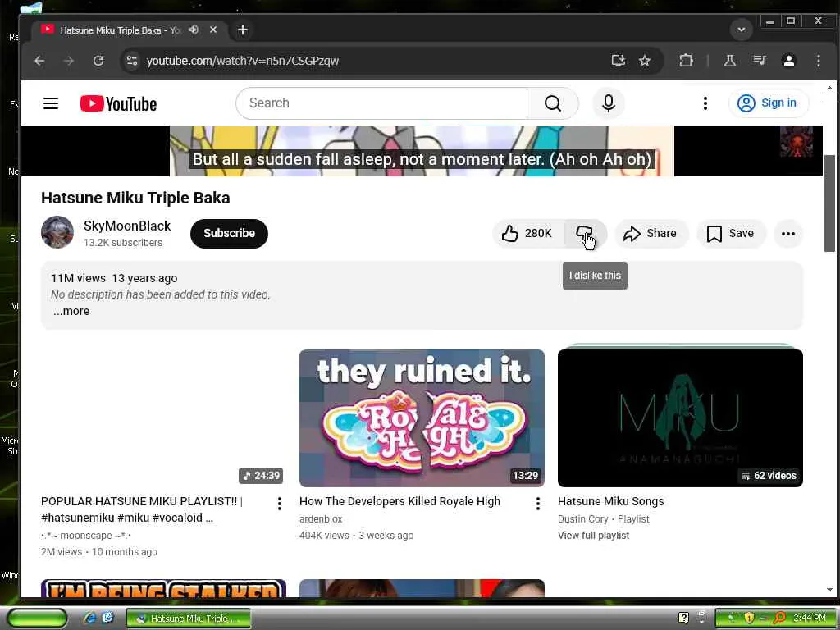Image resolution: width=840 pixels, height=630 pixels.
Task: Open the Hatsune Miku Songs playlist thumbnail
Action: [x=680, y=418]
